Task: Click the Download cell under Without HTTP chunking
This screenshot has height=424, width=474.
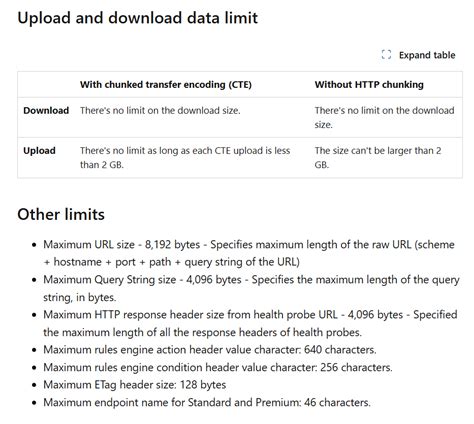Action: [384, 117]
